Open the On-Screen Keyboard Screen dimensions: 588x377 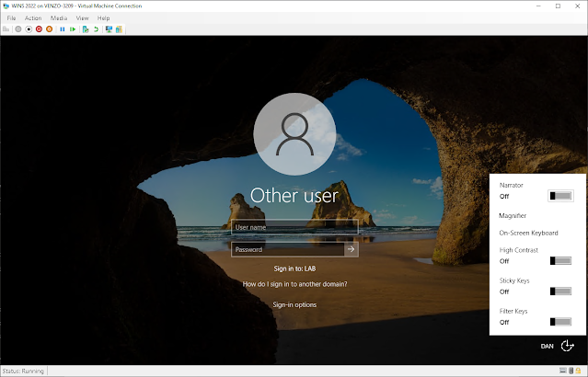click(528, 233)
